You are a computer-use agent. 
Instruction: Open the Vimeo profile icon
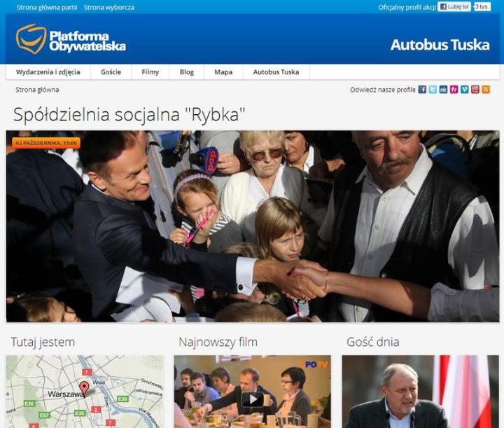coord(465,90)
